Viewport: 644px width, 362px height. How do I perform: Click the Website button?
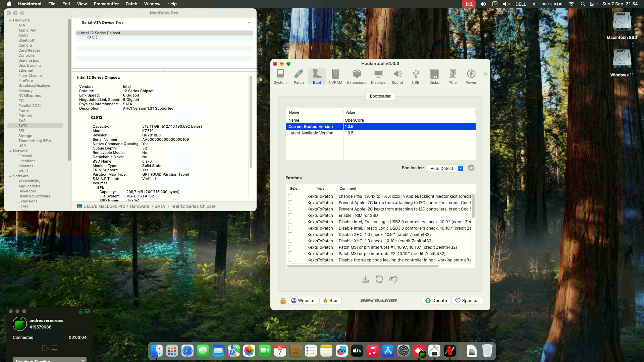click(303, 301)
